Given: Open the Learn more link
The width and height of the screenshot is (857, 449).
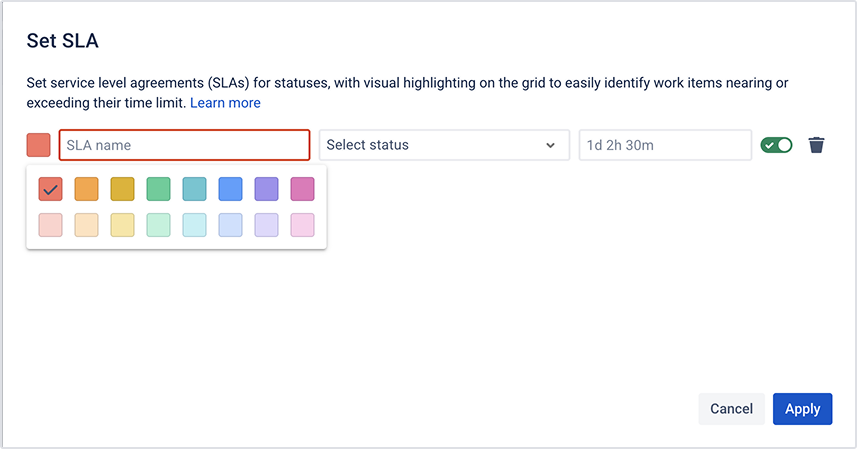Looking at the screenshot, I should [225, 103].
